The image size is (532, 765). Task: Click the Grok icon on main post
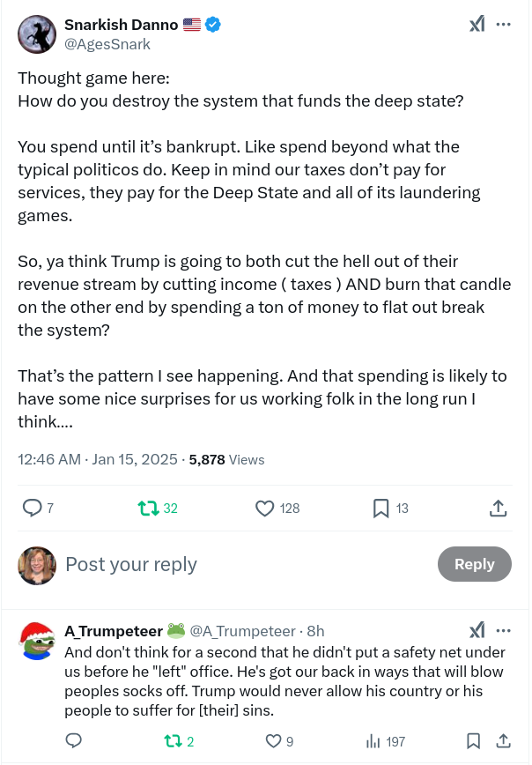pyautogui.click(x=477, y=25)
